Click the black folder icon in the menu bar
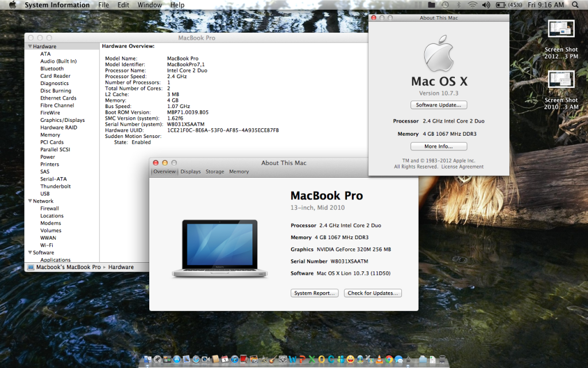 432,5
